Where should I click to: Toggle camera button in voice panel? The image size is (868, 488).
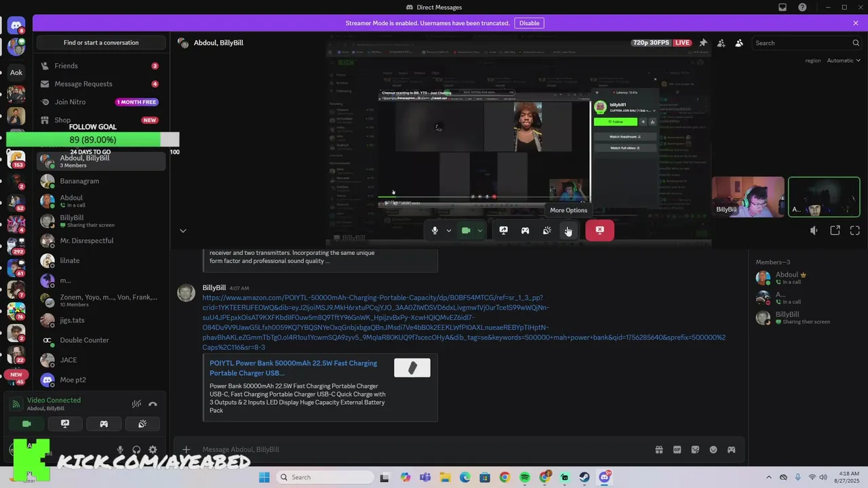click(x=26, y=424)
